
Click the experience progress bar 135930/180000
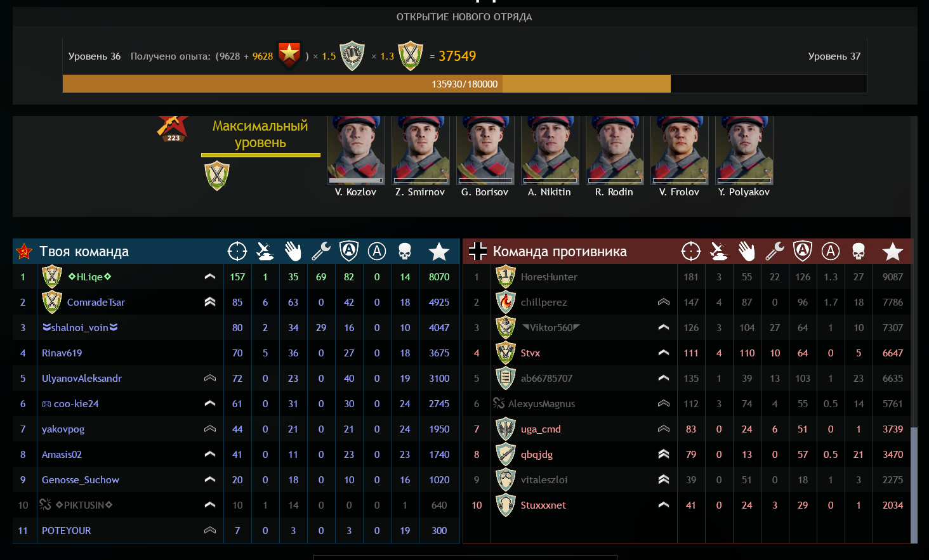pyautogui.click(x=464, y=84)
